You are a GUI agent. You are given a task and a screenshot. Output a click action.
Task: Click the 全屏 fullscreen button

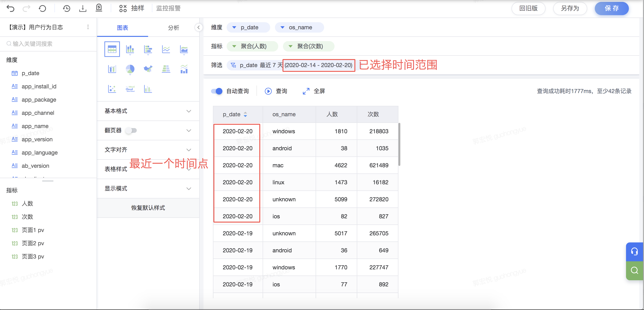pos(314,91)
